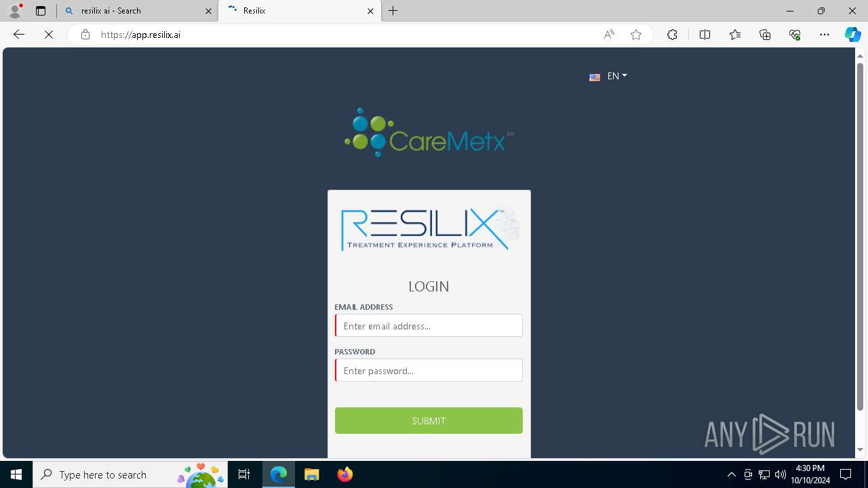Open the Copilot sidebar
Image resolution: width=868 pixels, height=488 pixels.
coord(852,35)
